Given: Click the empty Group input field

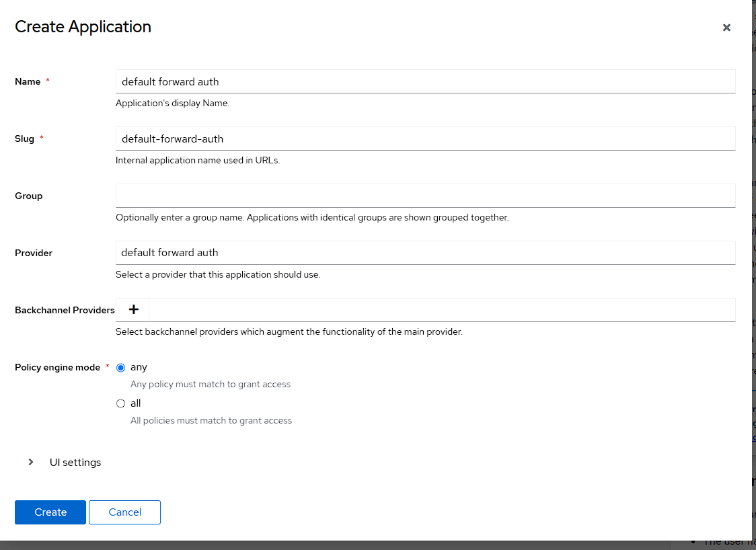Looking at the screenshot, I should 425,196.
